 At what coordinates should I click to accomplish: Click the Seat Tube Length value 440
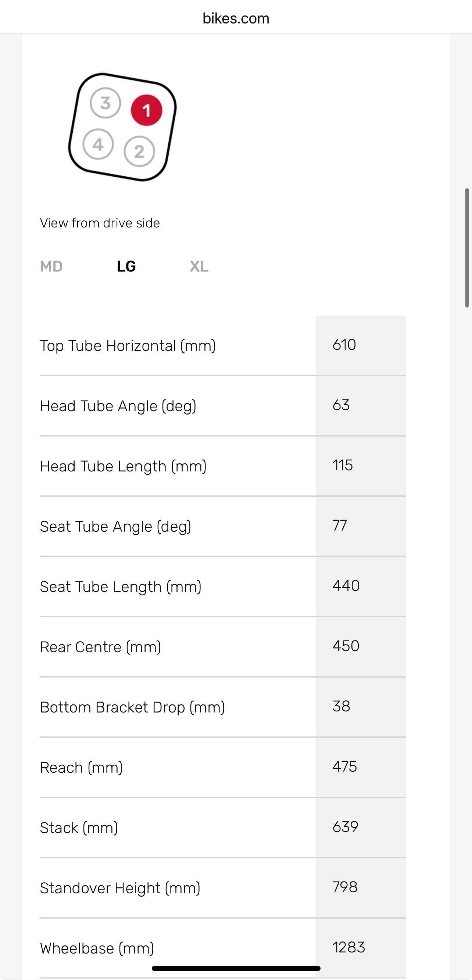[x=346, y=585]
